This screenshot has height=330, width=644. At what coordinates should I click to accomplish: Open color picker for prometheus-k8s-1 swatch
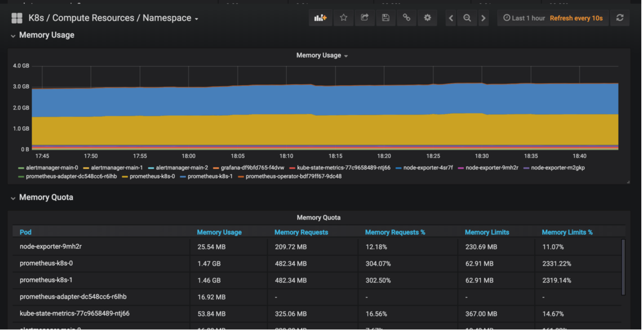(x=183, y=177)
